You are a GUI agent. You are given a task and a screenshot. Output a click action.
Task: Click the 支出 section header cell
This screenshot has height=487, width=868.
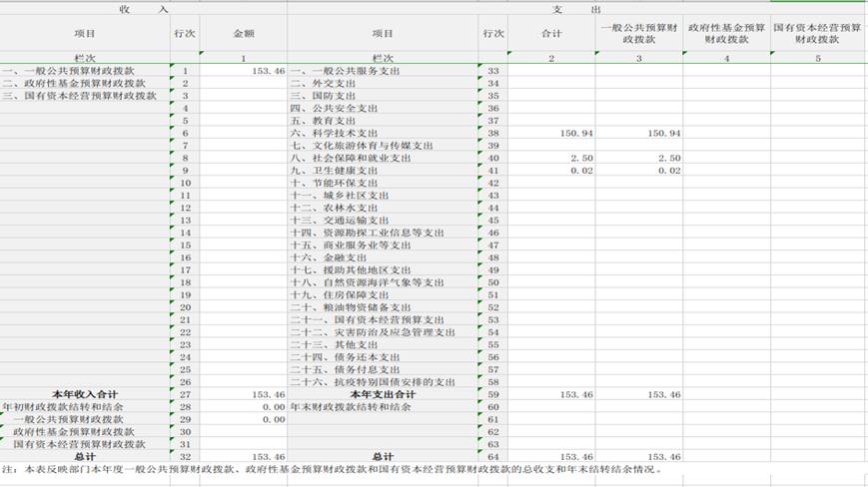pyautogui.click(x=576, y=8)
